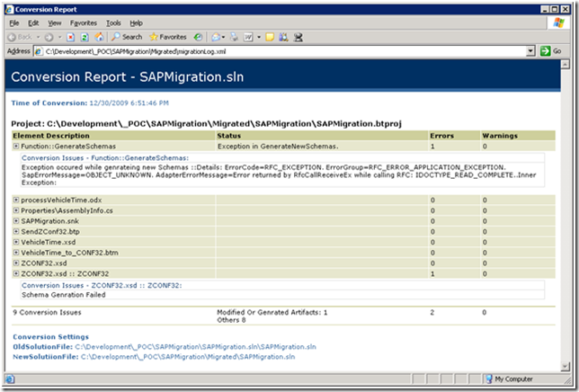
Task: Open Search from the toolbar
Action: coord(126,37)
